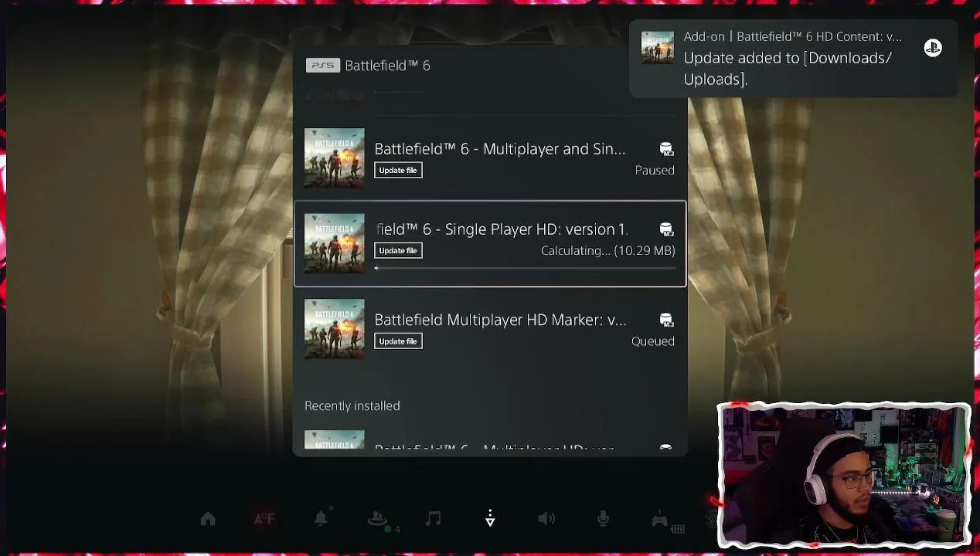This screenshot has height=556, width=980.
Task: Select 'Battlefield™ 6 - Multiplayer and Sin...' title
Action: pyautogui.click(x=500, y=149)
